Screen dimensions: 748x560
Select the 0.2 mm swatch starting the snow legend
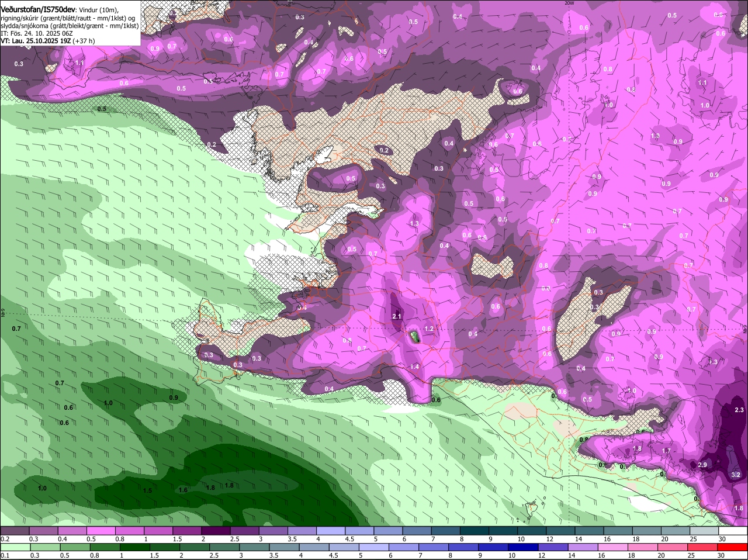[15, 531]
